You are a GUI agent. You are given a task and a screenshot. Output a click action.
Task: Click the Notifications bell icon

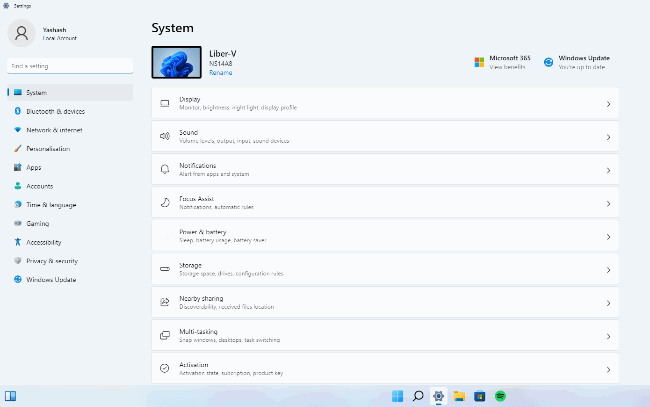[165, 170]
